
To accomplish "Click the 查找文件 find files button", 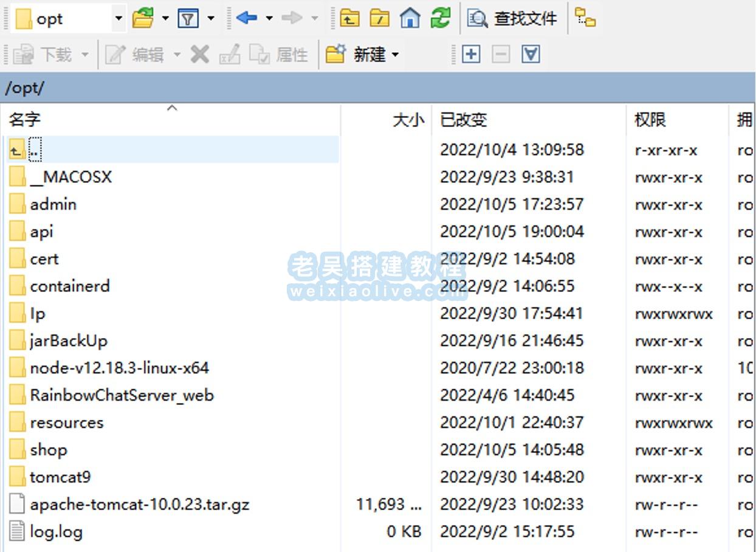I will tap(512, 19).
